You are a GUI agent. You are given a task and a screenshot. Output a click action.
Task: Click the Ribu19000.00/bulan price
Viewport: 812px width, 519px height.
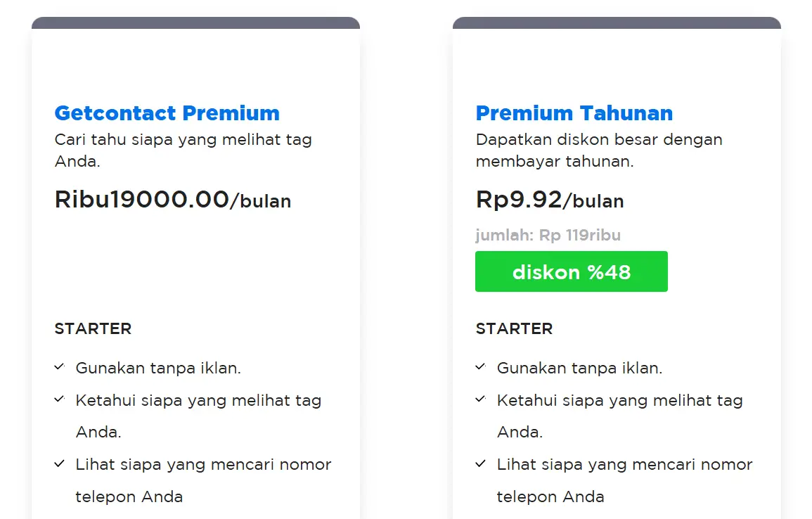point(173,200)
